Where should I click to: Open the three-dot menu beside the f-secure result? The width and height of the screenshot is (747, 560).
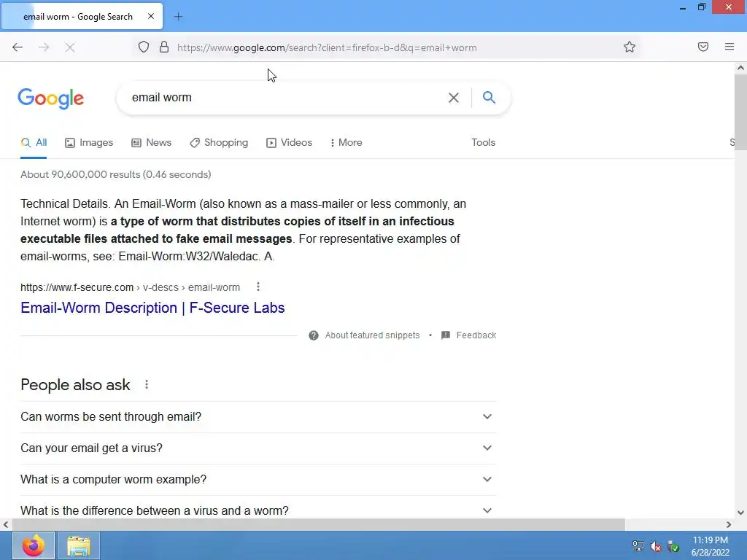pyautogui.click(x=258, y=287)
